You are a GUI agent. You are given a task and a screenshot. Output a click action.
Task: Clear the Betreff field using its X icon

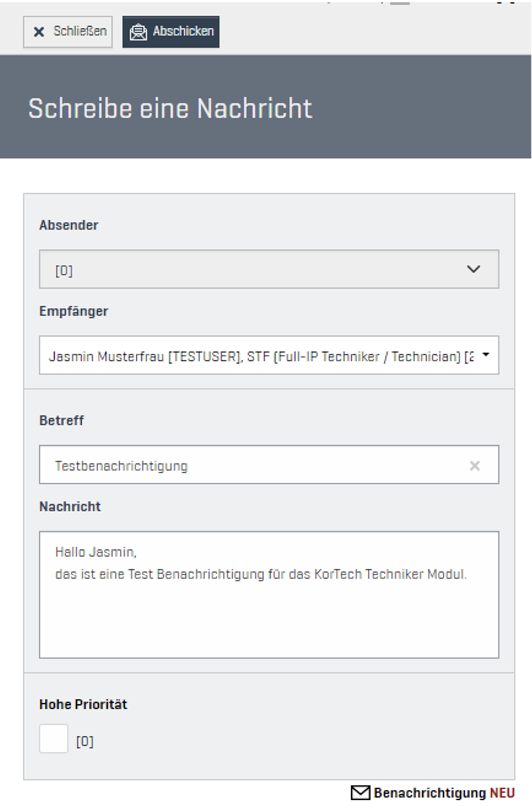[475, 466]
